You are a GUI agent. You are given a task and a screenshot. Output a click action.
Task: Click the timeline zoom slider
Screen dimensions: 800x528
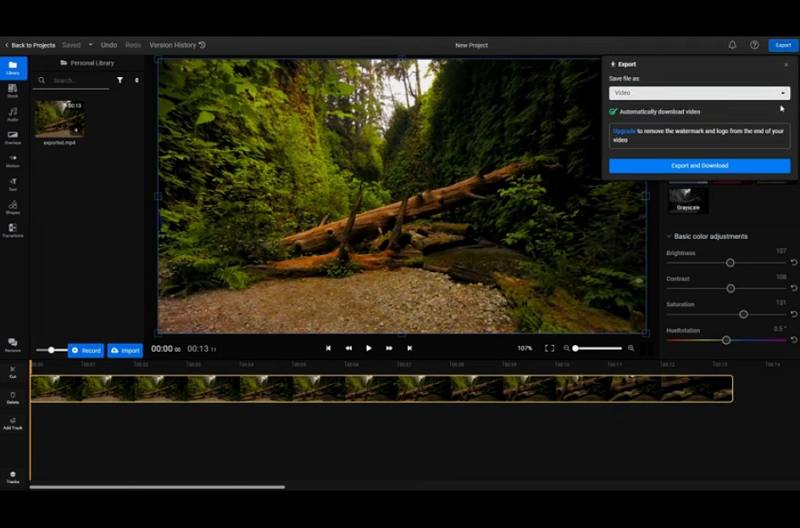[x=597, y=348]
